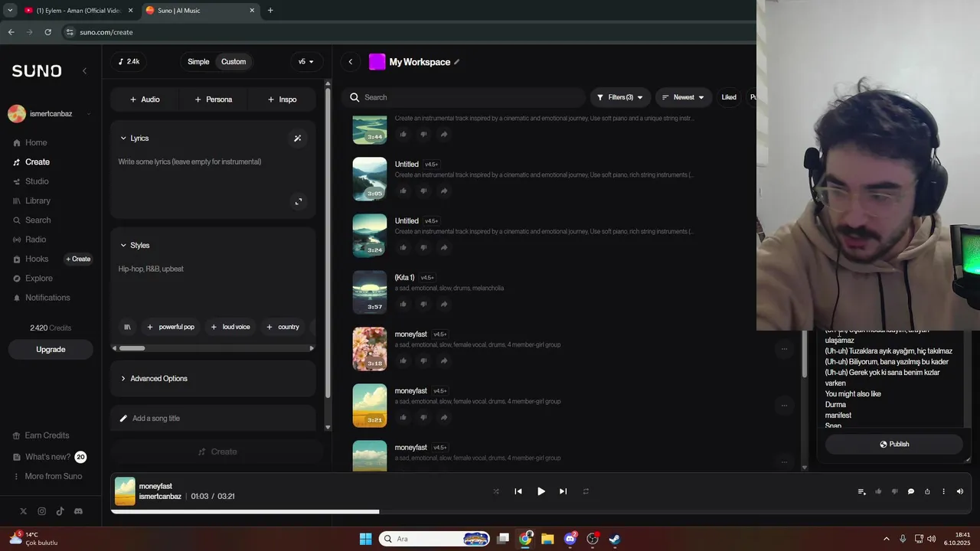Mute the player volume
980x551 pixels.
click(x=960, y=491)
